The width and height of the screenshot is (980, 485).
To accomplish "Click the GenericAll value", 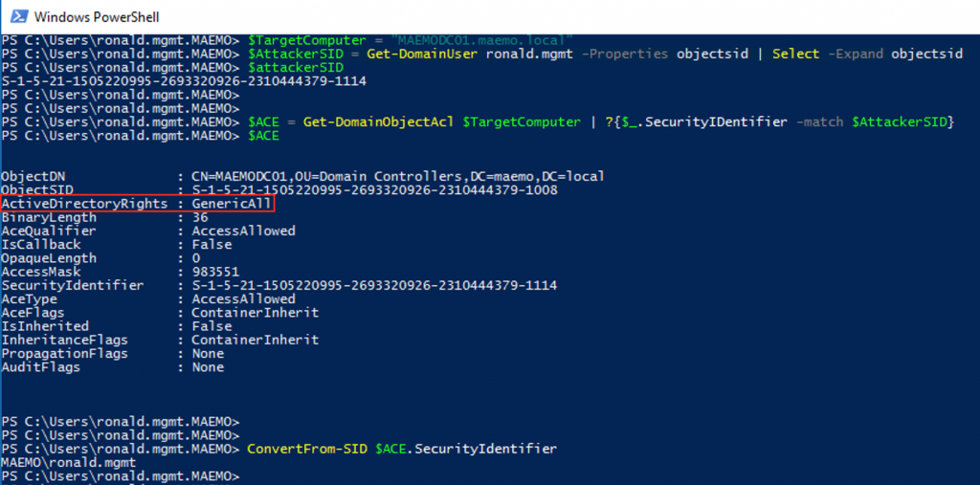I will click(232, 204).
